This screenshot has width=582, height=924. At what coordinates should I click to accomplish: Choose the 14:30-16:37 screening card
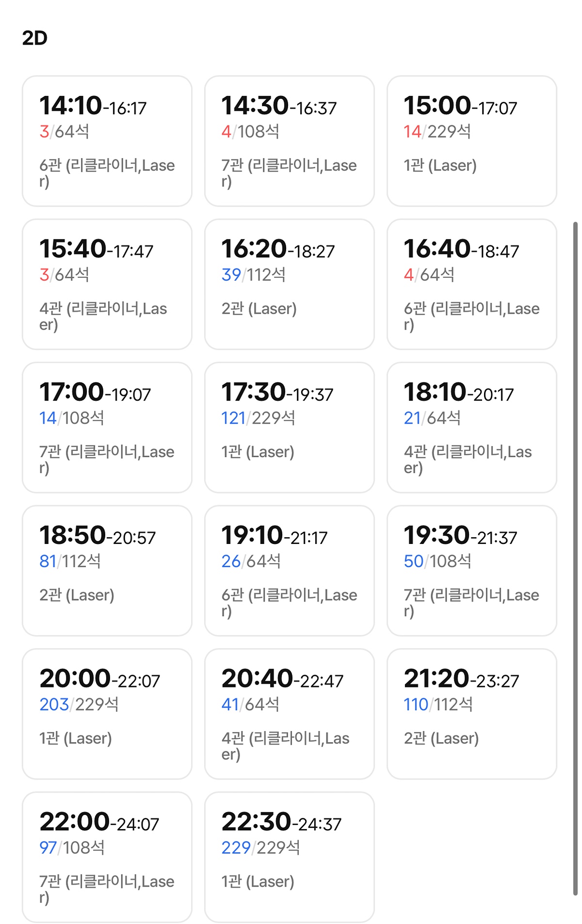(289, 141)
